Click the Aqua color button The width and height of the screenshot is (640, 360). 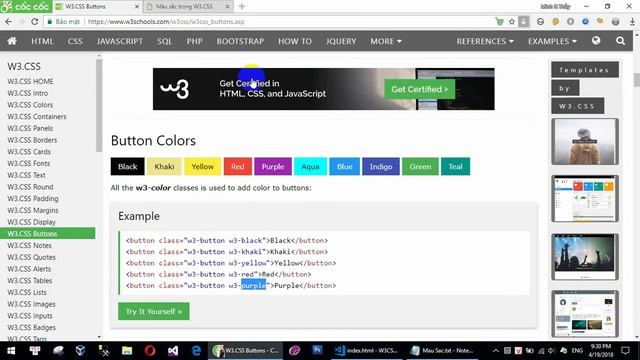click(310, 167)
